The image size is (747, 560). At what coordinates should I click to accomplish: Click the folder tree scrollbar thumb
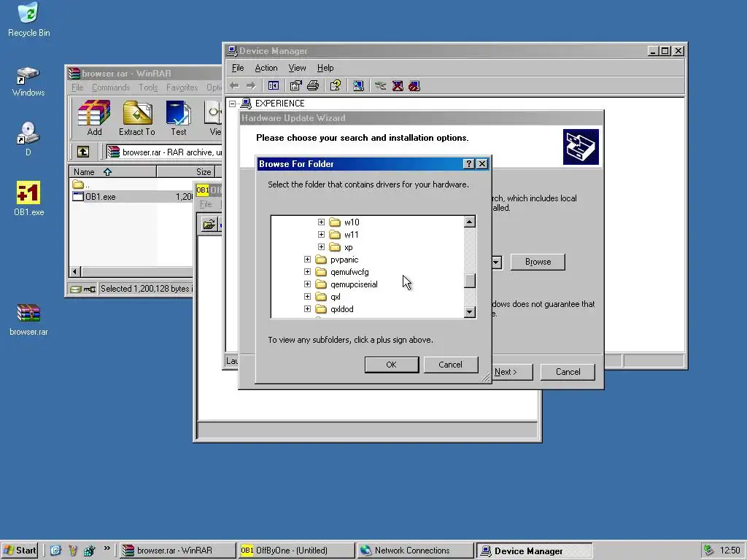[470, 281]
